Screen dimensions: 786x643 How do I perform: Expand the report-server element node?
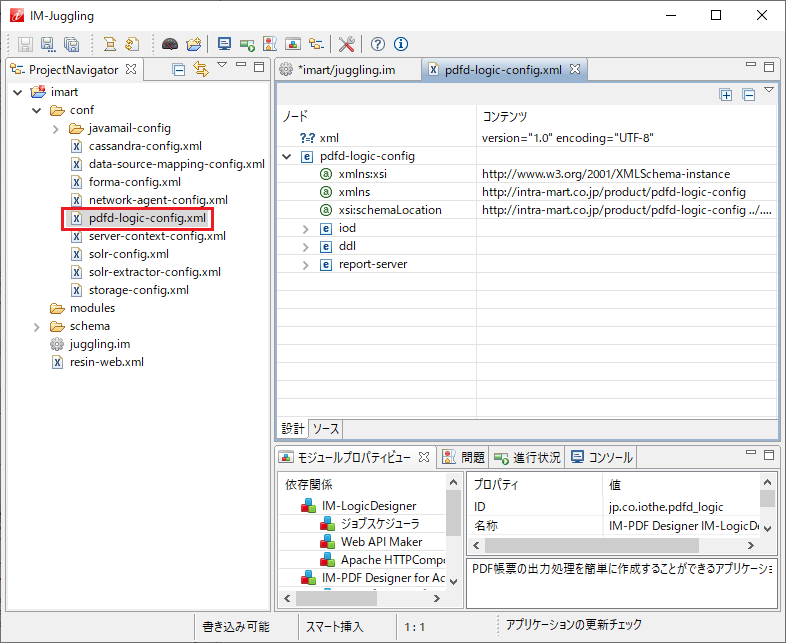pyautogui.click(x=307, y=265)
